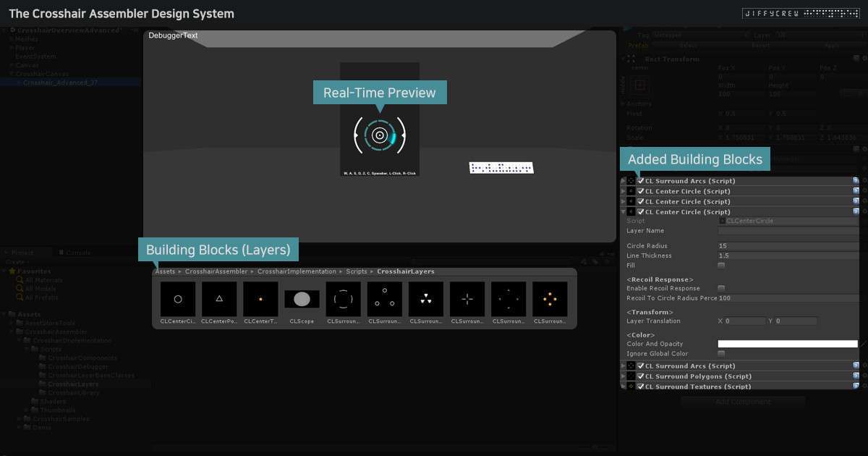Image resolution: width=868 pixels, height=456 pixels.
Task: Open the Color And Opacity white swatch
Action: click(x=788, y=344)
